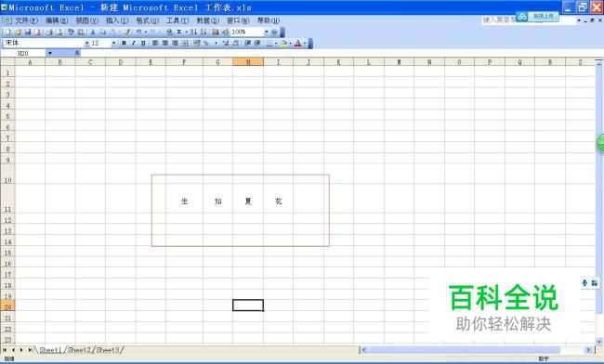The height and width of the screenshot is (364, 604).
Task: Click Decrease Indent icon
Action: point(248,43)
